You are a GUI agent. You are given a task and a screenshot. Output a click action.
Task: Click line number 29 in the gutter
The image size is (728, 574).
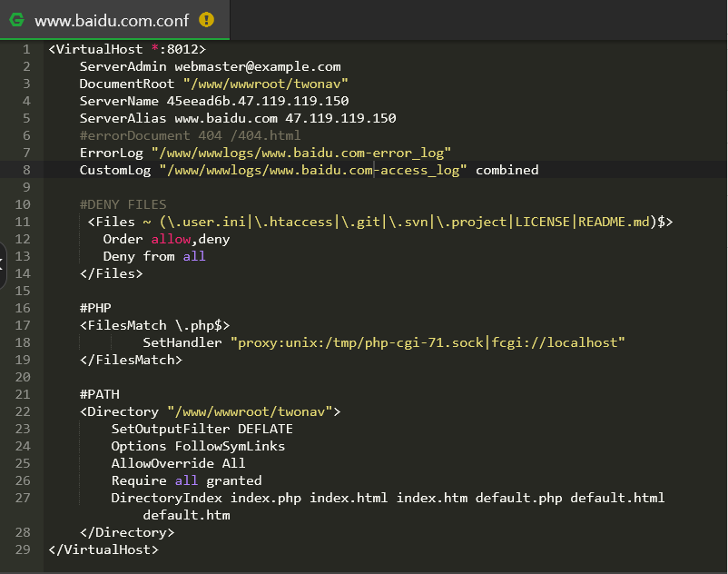coord(23,549)
